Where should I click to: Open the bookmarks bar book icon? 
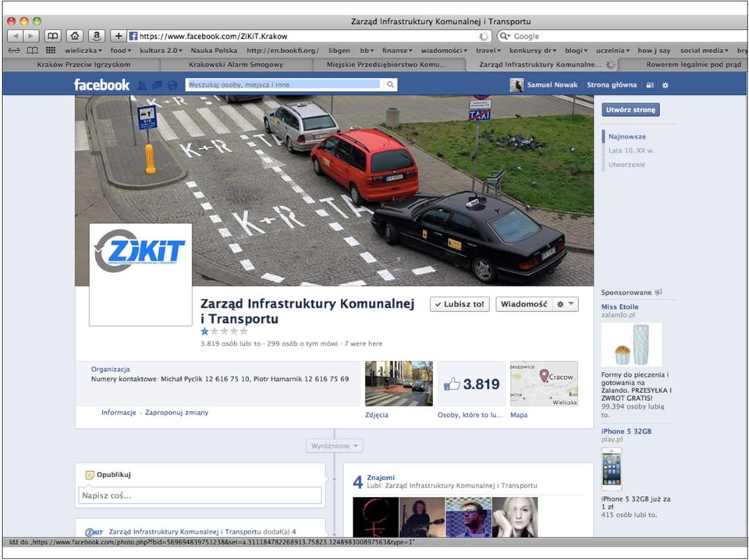coord(32,51)
